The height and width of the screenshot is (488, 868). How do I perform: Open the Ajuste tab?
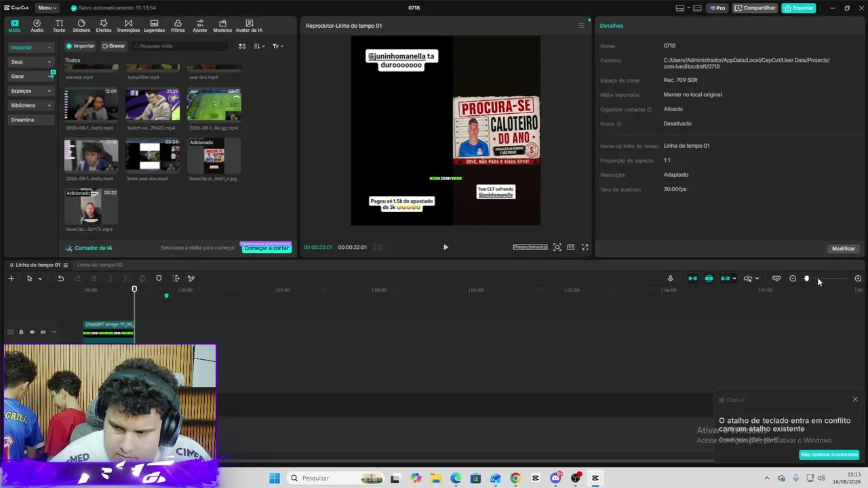pos(199,26)
